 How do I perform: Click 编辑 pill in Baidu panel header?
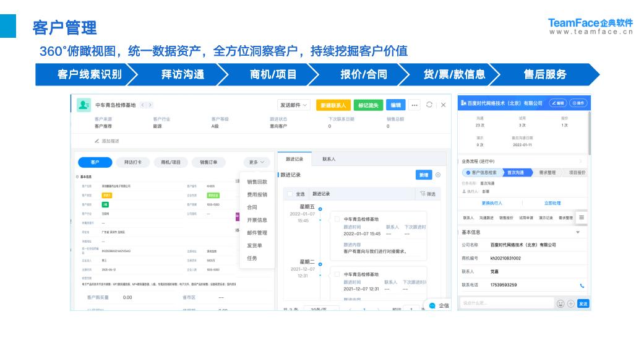(558, 103)
